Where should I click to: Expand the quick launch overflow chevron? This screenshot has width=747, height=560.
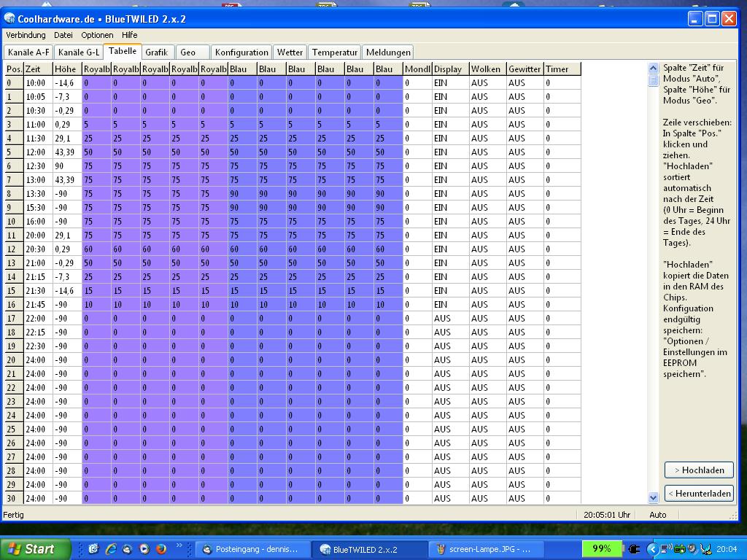[179, 545]
